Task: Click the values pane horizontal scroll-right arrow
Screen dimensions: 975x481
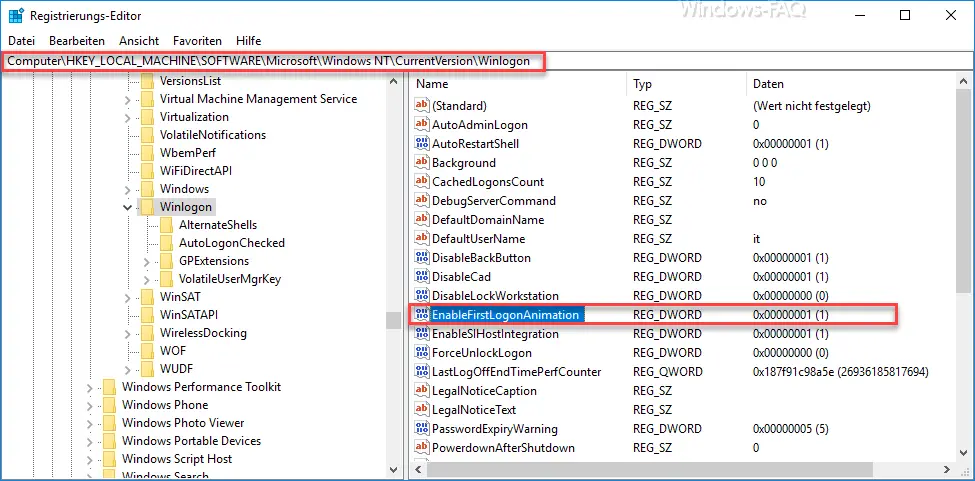Action: click(x=947, y=469)
